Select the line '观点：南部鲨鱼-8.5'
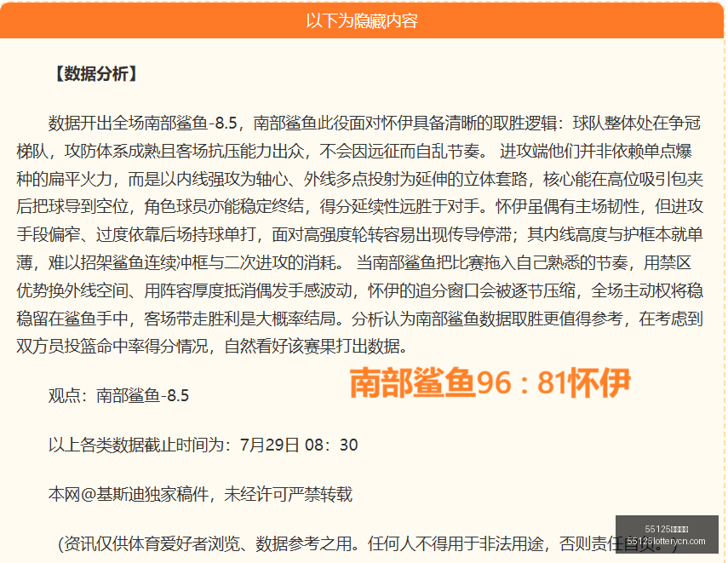 118,396
